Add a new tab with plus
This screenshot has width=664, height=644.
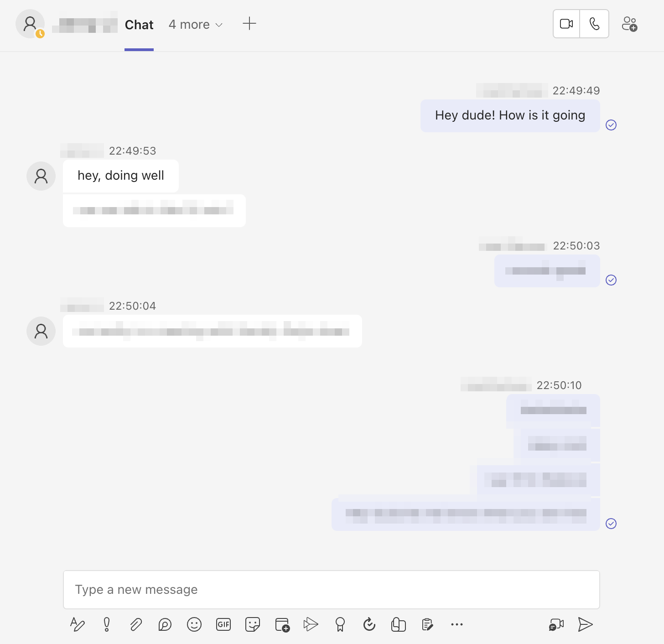[x=249, y=24]
